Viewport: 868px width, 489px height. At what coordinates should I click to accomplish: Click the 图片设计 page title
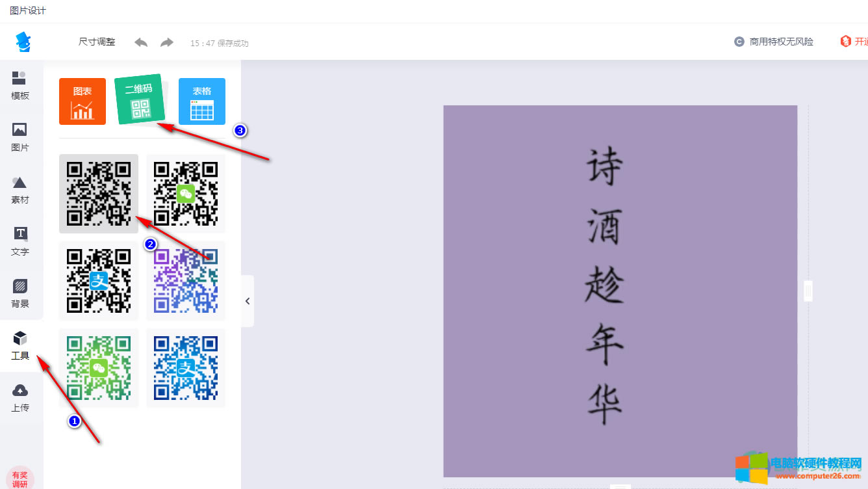point(28,10)
